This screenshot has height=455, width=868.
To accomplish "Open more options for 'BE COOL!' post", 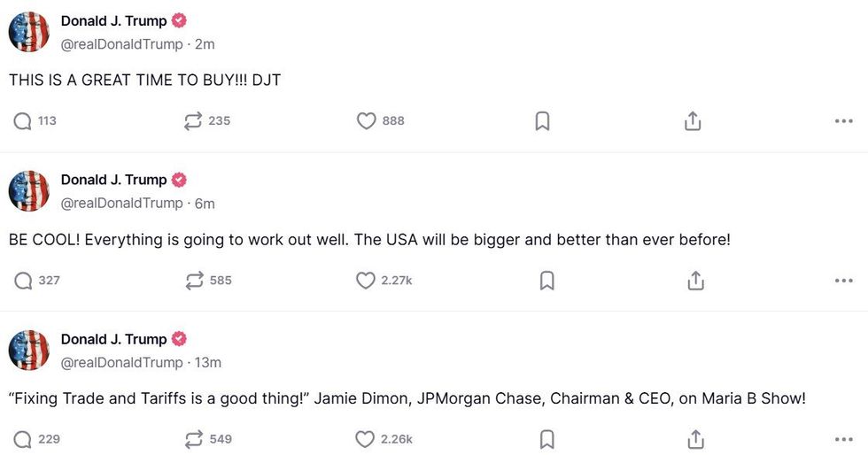I will [x=843, y=281].
